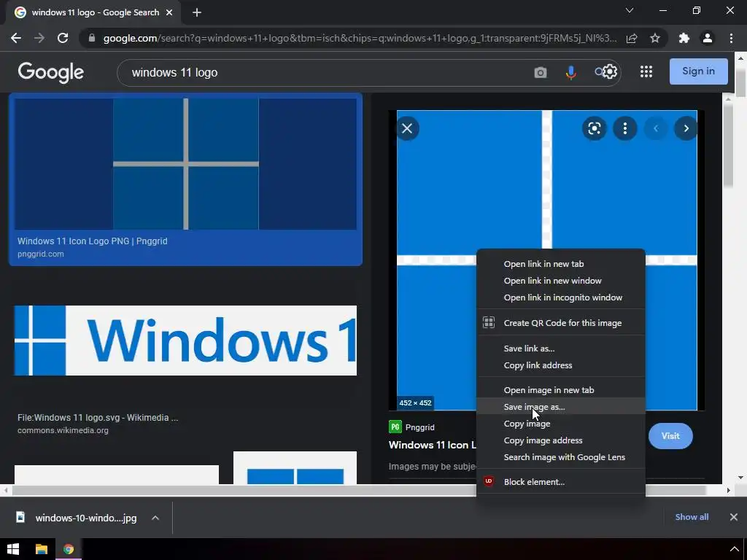Select Open link in incognito window

click(x=561, y=297)
